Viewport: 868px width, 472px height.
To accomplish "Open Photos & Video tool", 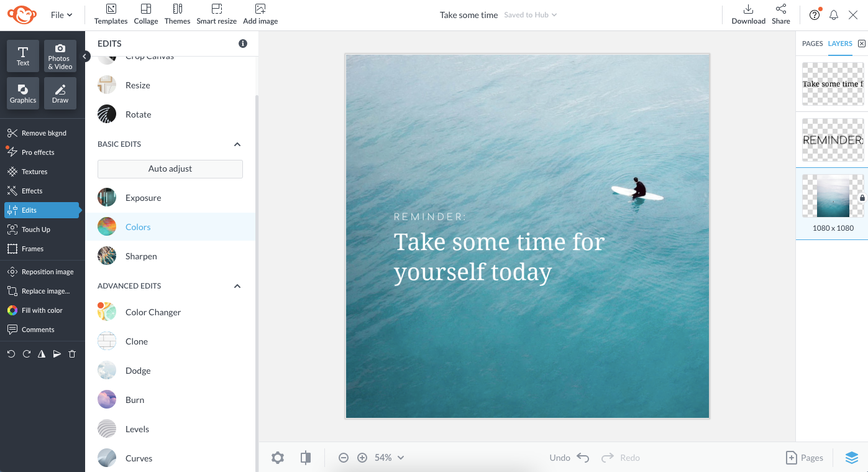I will pos(60,56).
